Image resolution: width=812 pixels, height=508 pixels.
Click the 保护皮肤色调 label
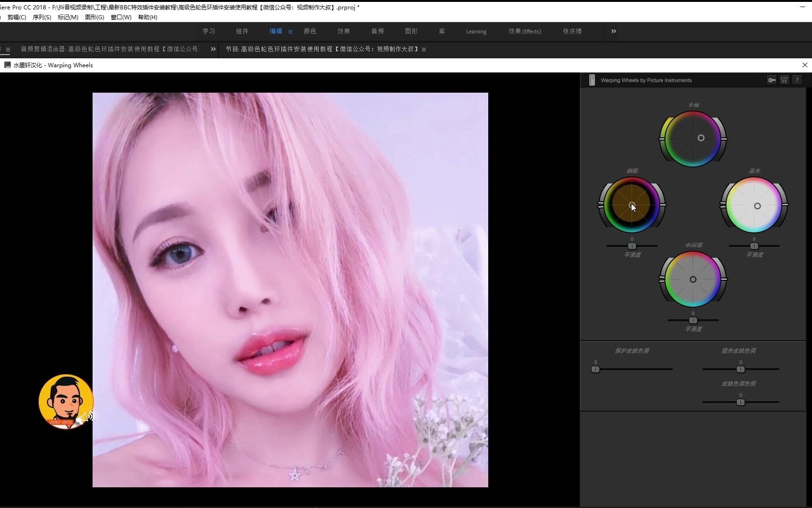(x=632, y=350)
